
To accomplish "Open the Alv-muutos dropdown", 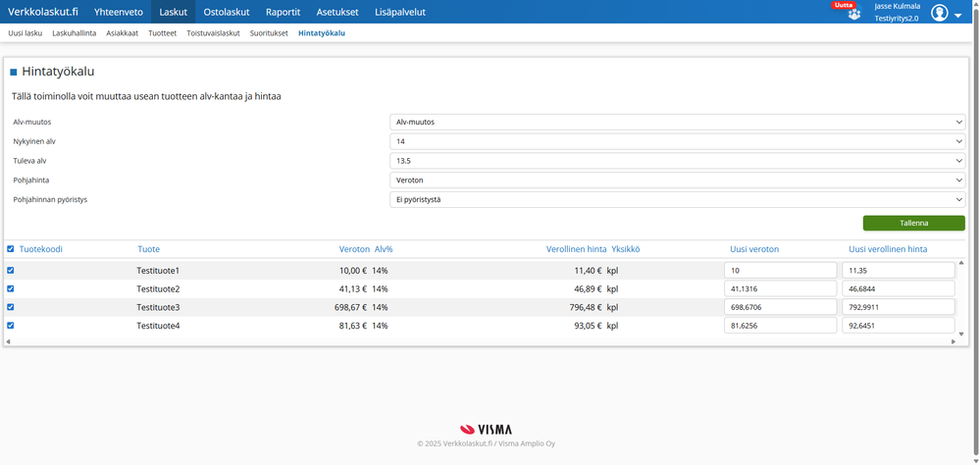I will click(678, 122).
